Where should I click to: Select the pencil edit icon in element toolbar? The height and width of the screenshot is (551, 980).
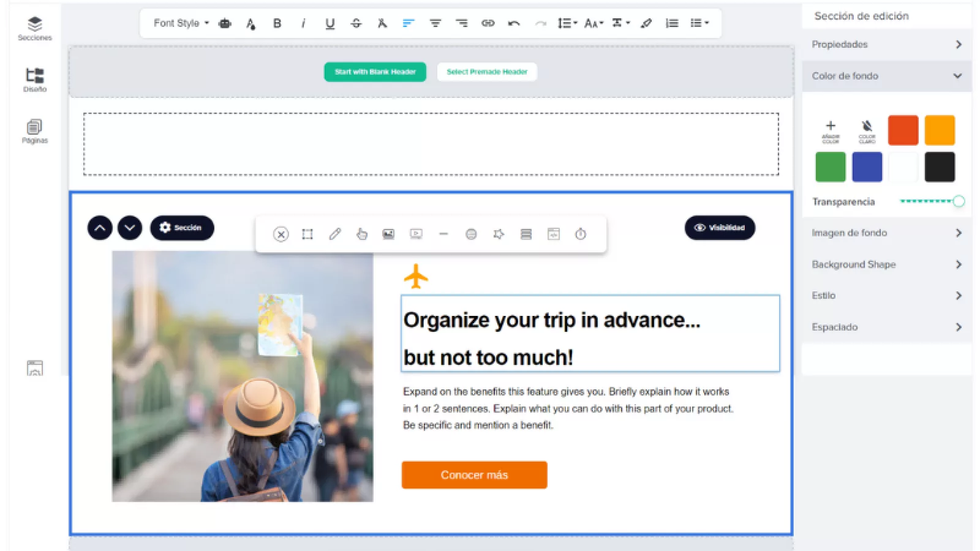334,234
